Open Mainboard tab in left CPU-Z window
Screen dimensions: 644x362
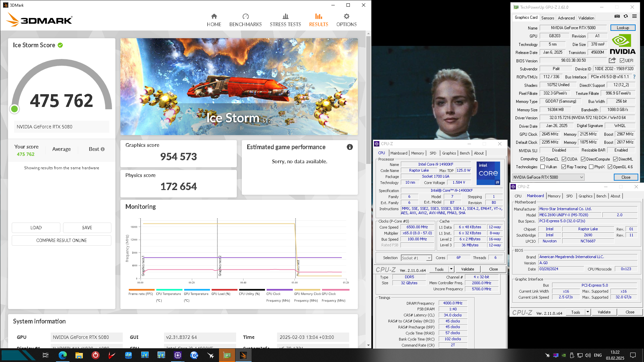398,153
